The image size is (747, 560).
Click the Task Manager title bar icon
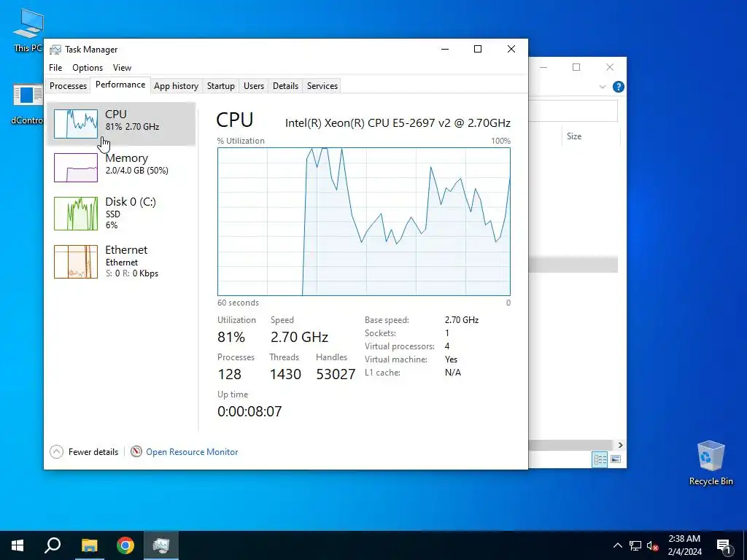(55, 50)
